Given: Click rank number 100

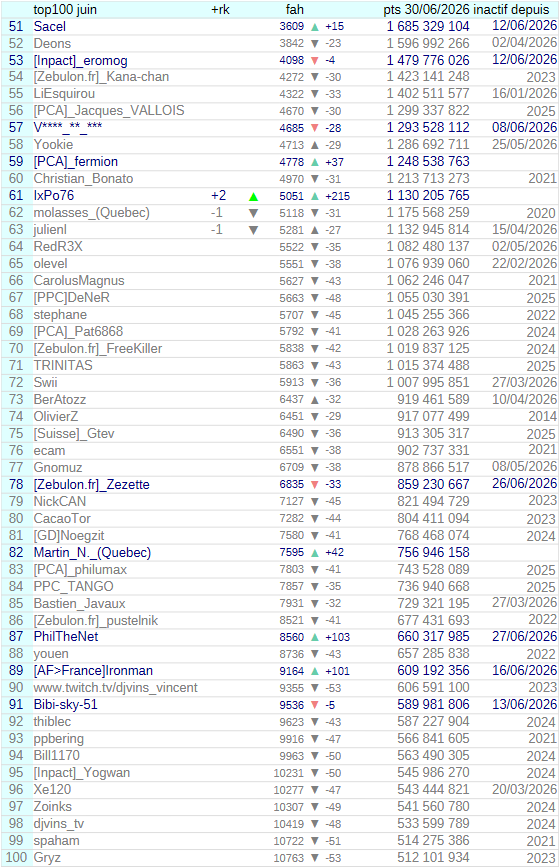Looking at the screenshot, I should coord(16,858).
